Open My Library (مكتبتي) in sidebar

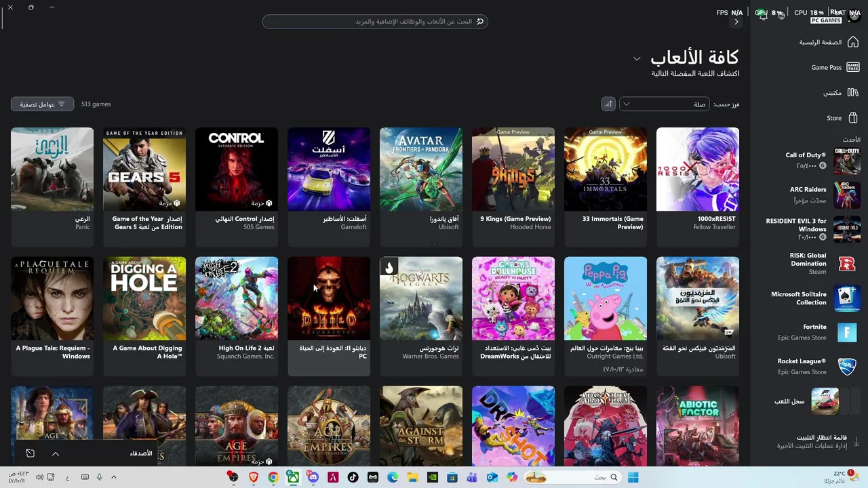click(x=841, y=92)
